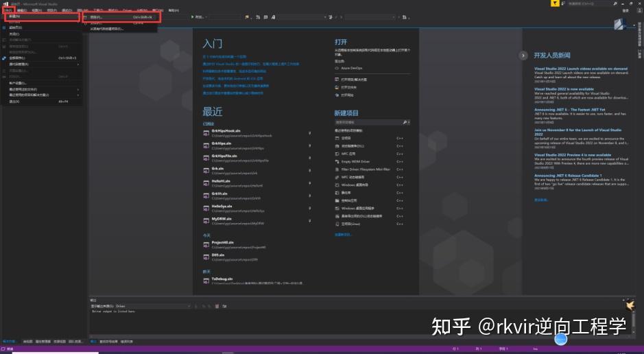644x354 pixels.
Task: Toggle the pin for HelloHl.sln
Action: [310, 183]
